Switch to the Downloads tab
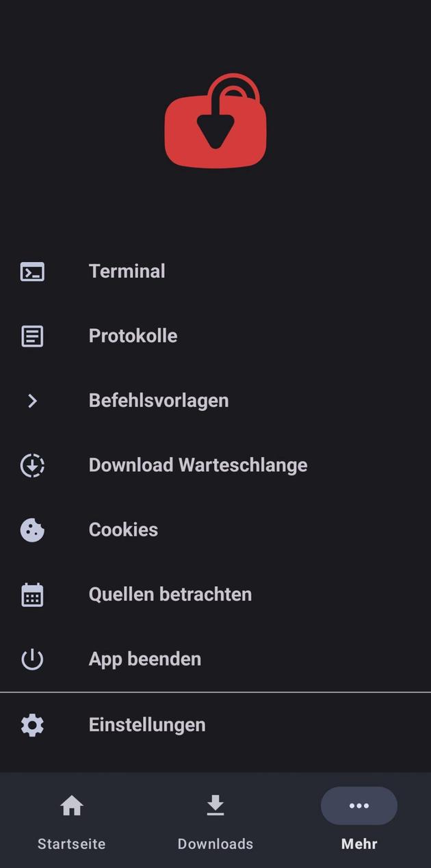The image size is (431, 868). tap(215, 819)
